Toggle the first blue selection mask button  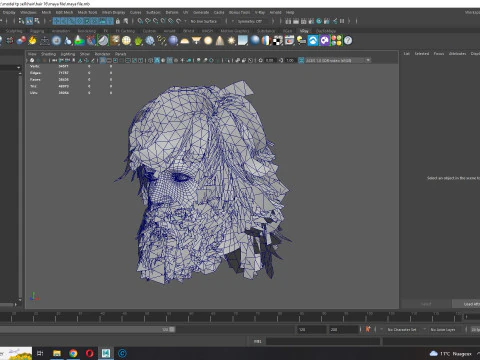56,21
